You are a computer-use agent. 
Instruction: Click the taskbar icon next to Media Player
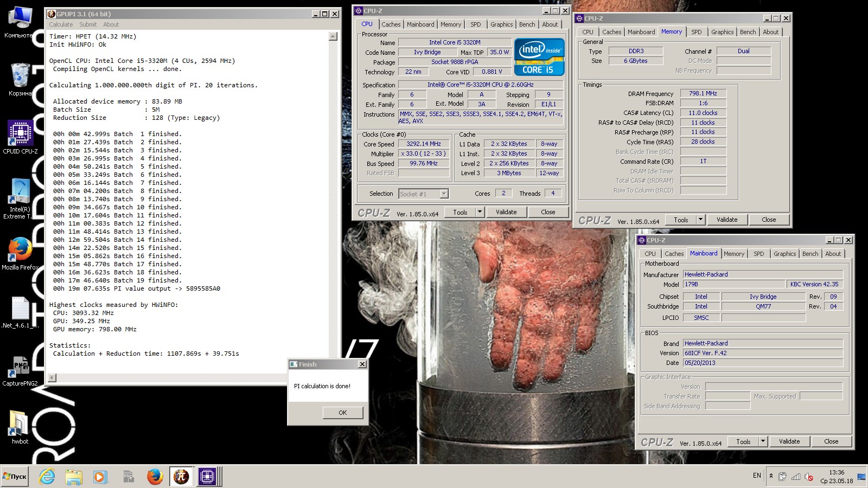tap(128, 477)
